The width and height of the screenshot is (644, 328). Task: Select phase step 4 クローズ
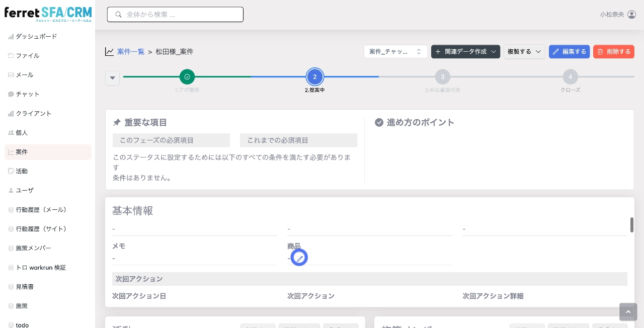570,77
